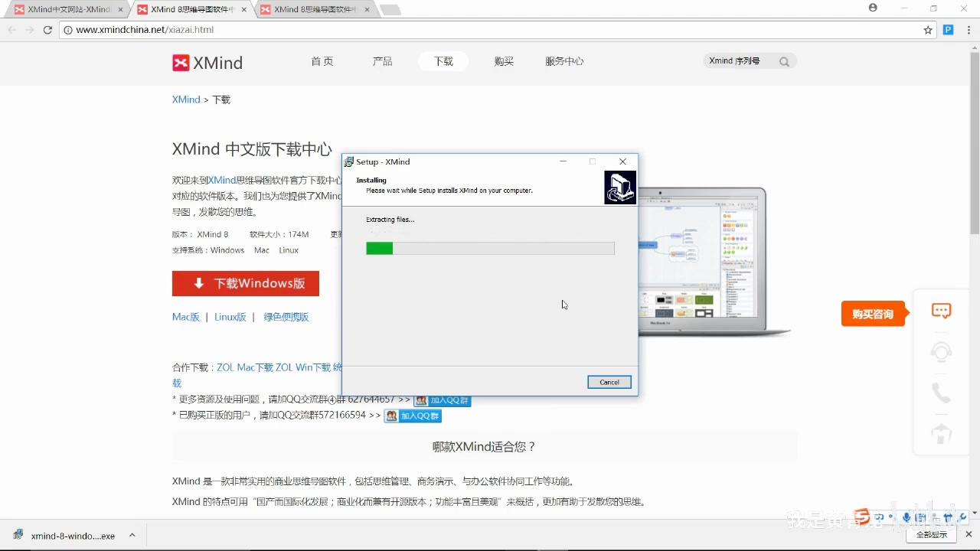Click the XMind logo in the site header

(207, 63)
